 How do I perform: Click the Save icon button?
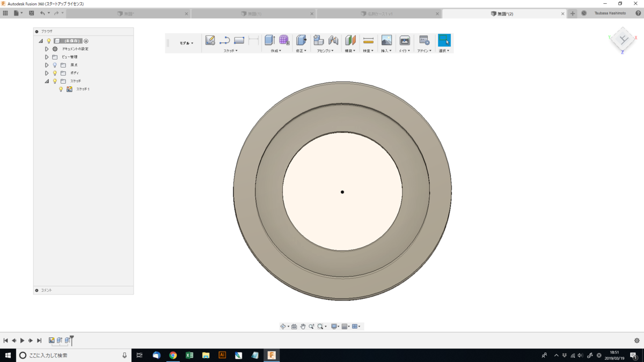coord(32,13)
